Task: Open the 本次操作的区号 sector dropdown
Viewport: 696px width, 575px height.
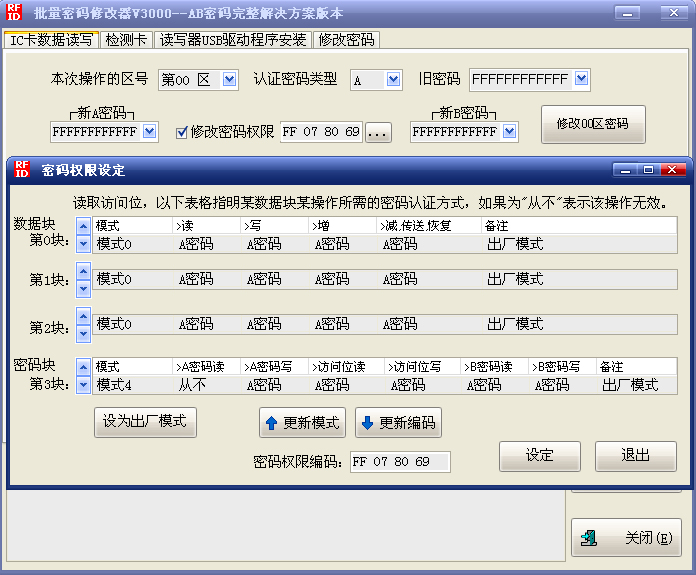Action: (x=230, y=80)
